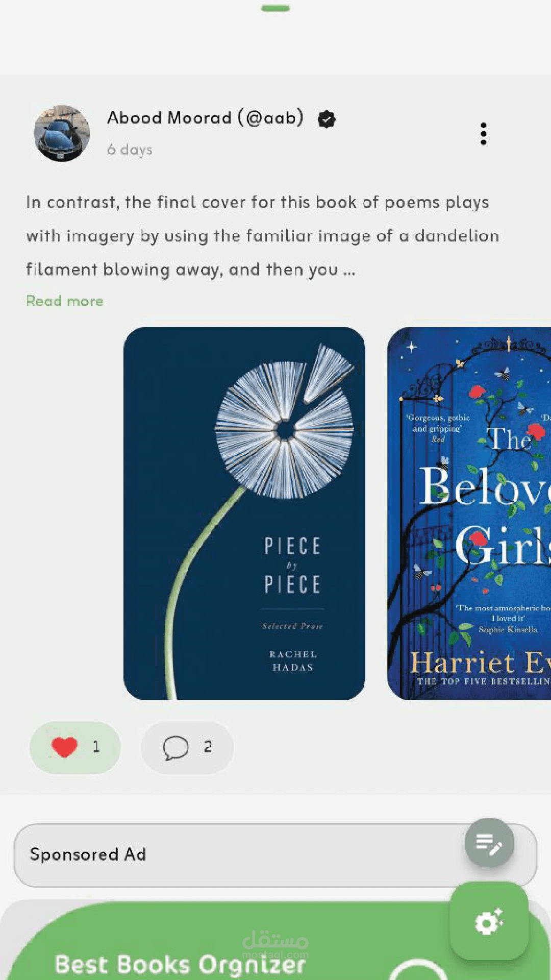View The Beloved Girls book cover
551x980 pixels.
469,513
